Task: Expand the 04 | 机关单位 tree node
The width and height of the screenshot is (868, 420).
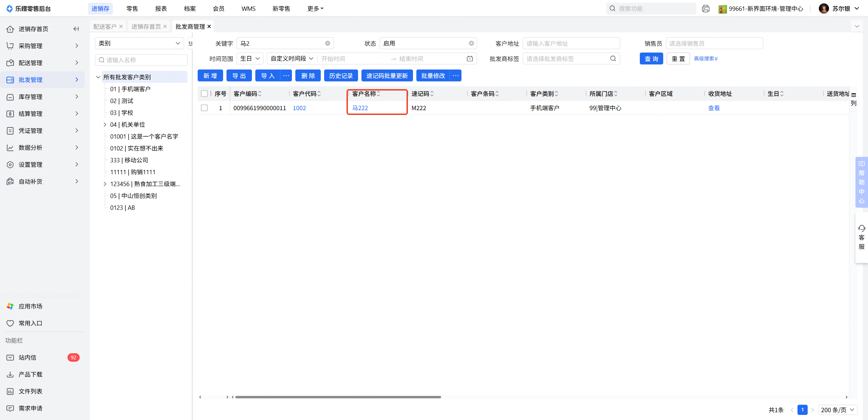Action: pos(105,125)
